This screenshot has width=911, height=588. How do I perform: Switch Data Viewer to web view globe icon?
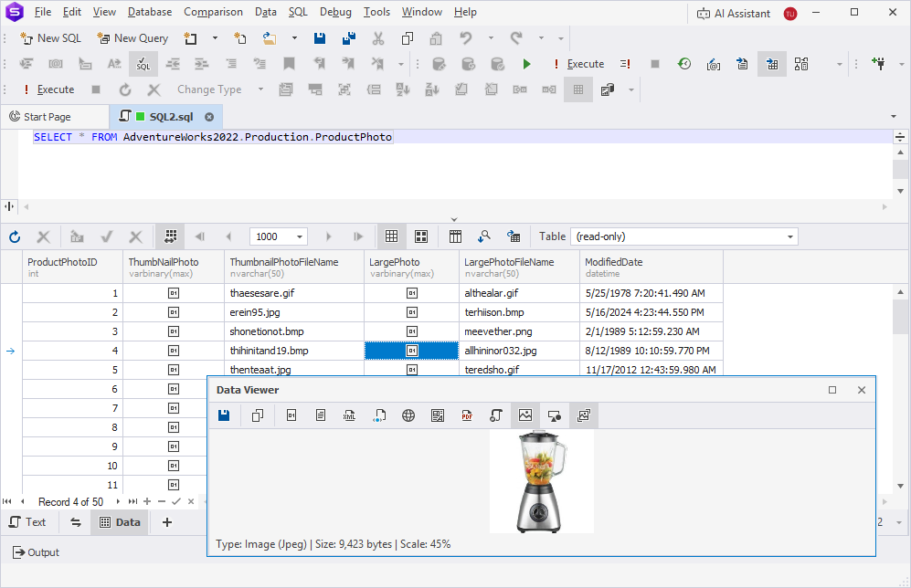(408, 415)
